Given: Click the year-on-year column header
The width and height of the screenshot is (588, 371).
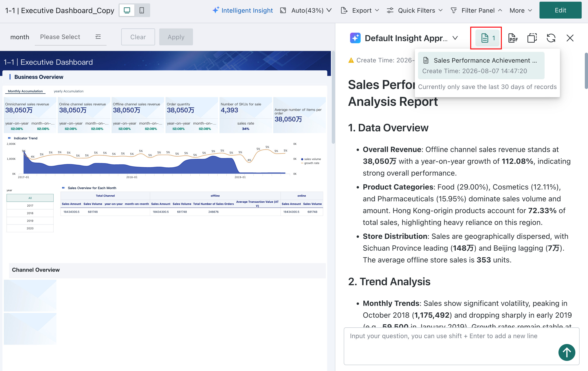Looking at the screenshot, I should 113,204.
